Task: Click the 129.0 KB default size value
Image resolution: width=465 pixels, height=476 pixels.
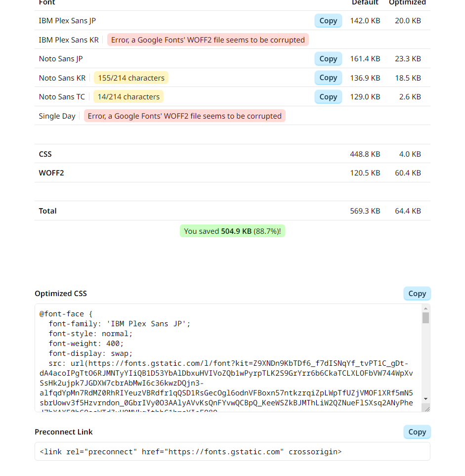Action: tap(365, 97)
